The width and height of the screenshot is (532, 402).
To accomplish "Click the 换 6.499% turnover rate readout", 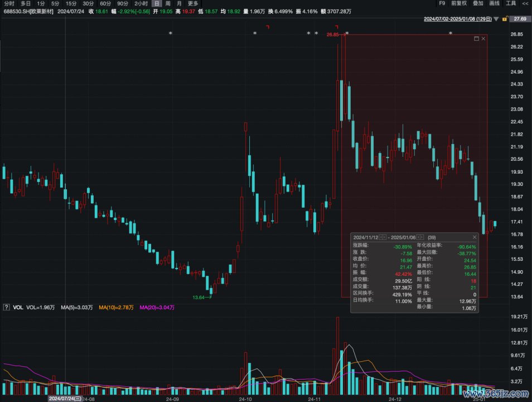I will tap(280, 11).
